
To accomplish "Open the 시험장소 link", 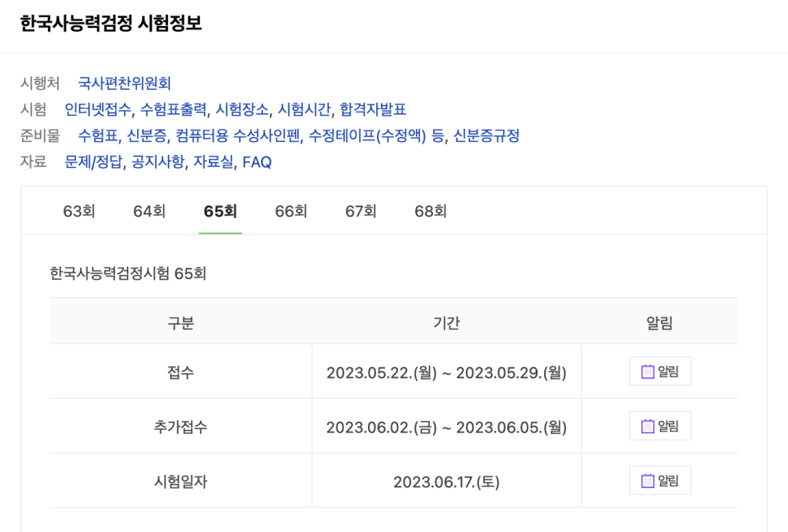I will [x=242, y=109].
